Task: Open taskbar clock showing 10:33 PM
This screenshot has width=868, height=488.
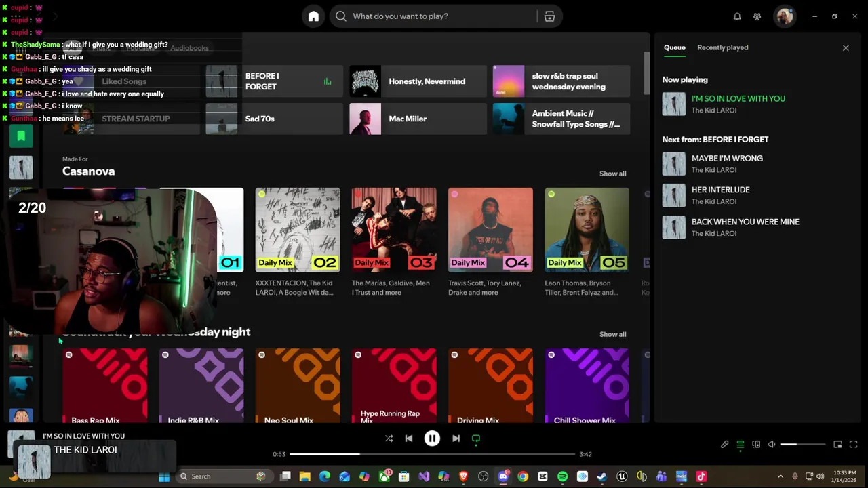Action: pyautogui.click(x=844, y=476)
